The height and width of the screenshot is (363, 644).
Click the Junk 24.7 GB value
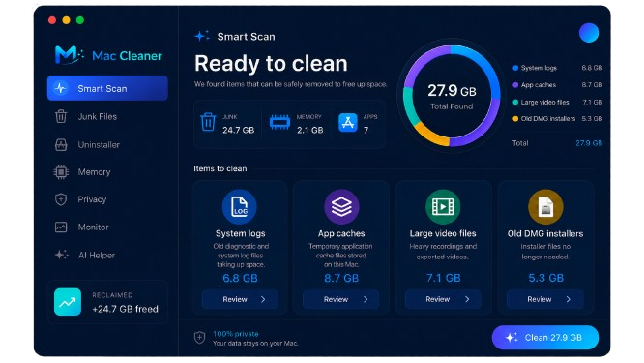coord(238,130)
